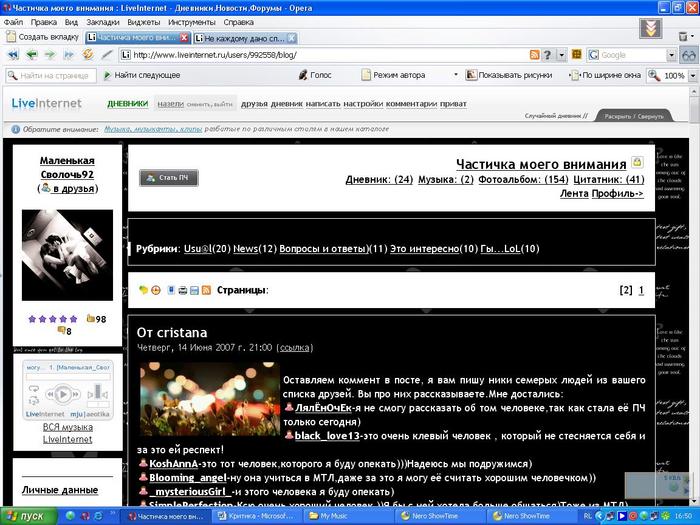
Task: Click the yellow grid icon beside search
Action: (x=577, y=54)
